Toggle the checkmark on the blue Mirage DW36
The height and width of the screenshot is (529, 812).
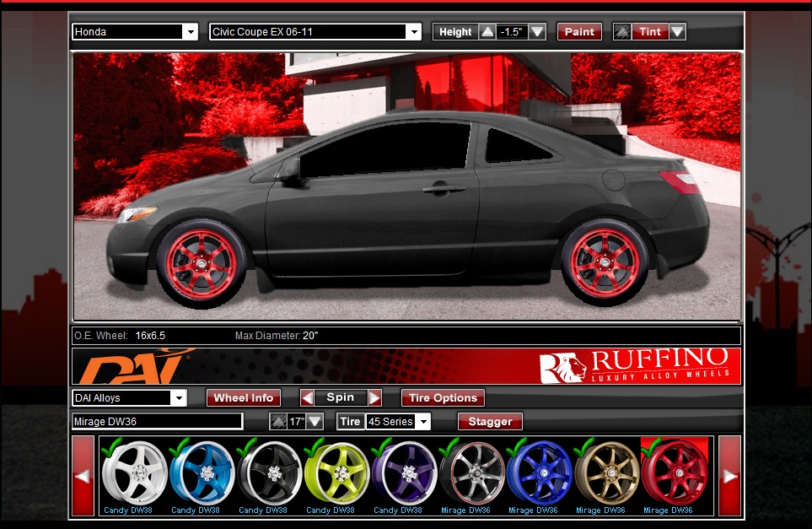click(x=516, y=451)
